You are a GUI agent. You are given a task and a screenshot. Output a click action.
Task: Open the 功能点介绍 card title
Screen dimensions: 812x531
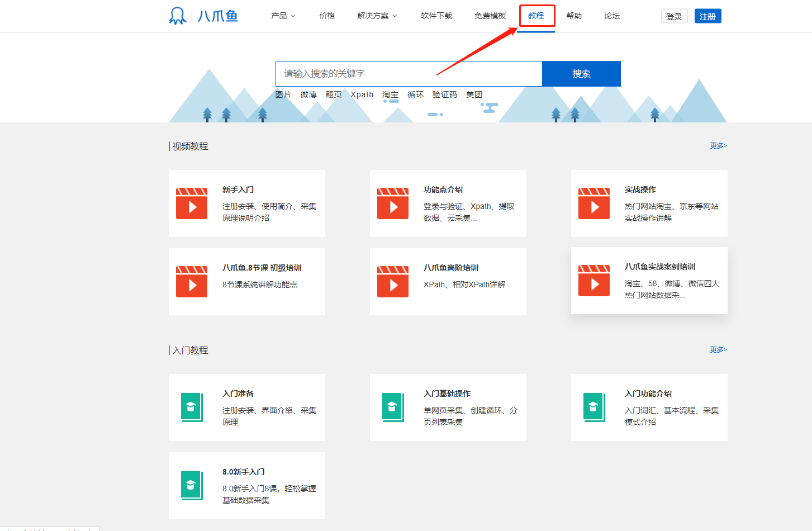(x=443, y=189)
